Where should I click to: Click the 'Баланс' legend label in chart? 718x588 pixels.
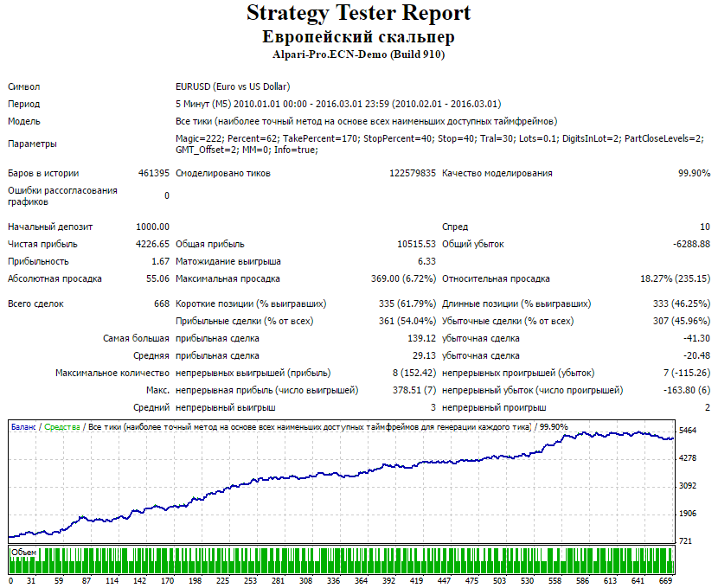click(x=23, y=427)
